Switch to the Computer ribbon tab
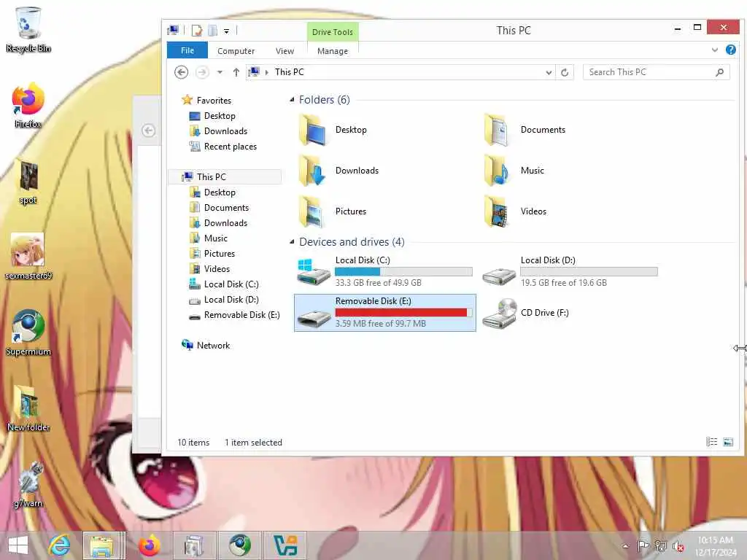The image size is (747, 560). [x=236, y=51]
